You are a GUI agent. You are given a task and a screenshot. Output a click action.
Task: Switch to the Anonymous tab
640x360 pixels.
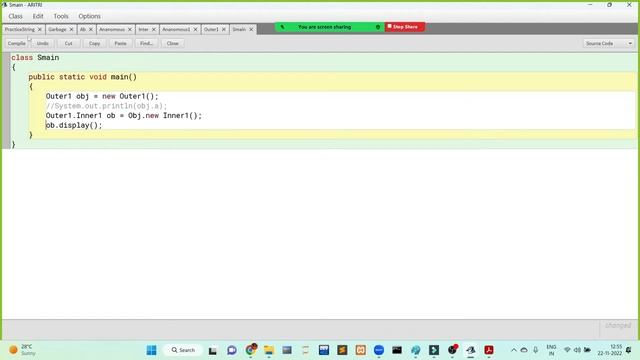click(x=112, y=29)
